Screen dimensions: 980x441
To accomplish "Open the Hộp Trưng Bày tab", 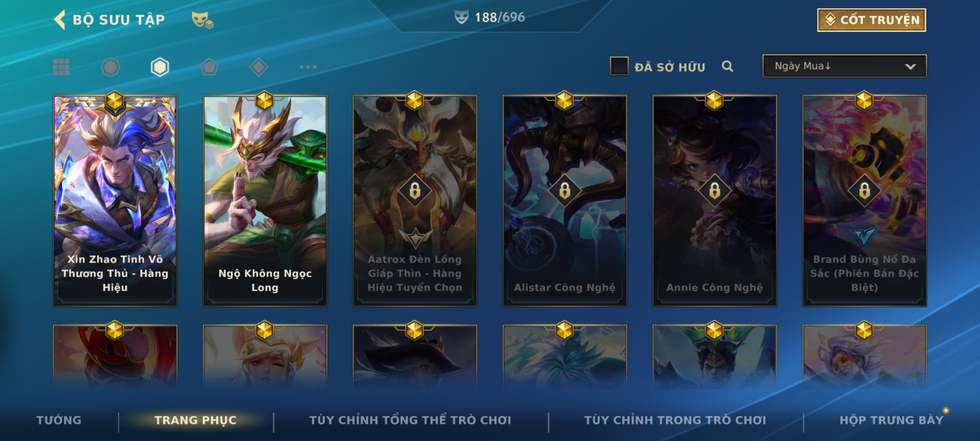I will point(891,420).
